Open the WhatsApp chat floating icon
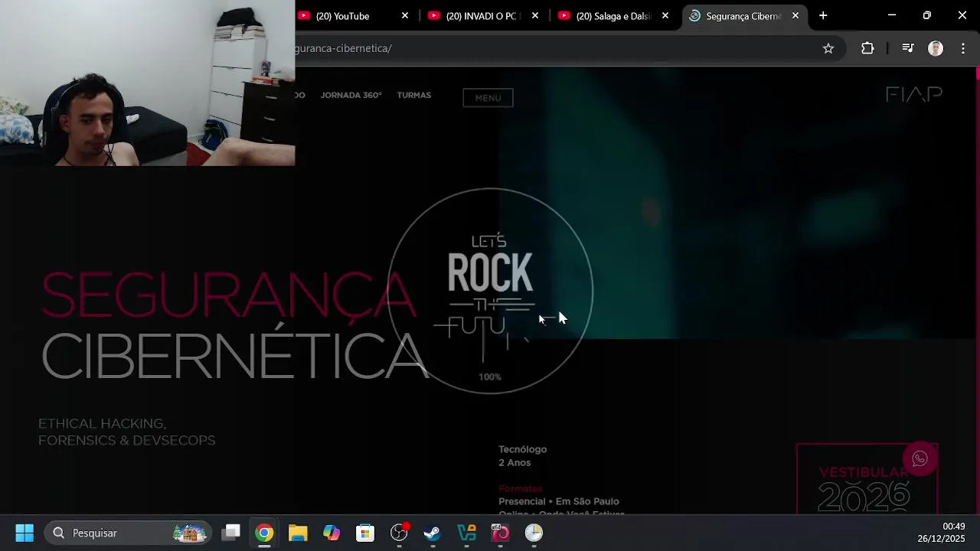Viewport: 980px width, 551px height. click(x=920, y=458)
